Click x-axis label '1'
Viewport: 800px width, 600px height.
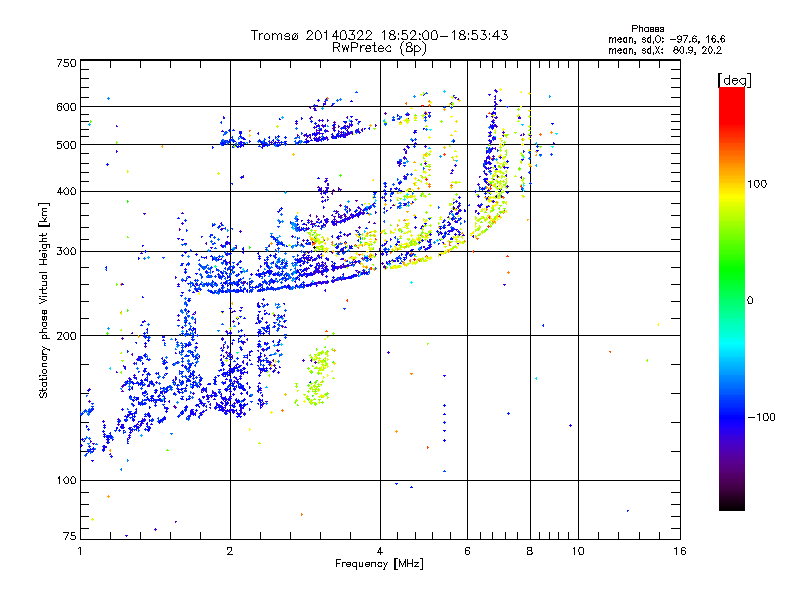[x=80, y=551]
